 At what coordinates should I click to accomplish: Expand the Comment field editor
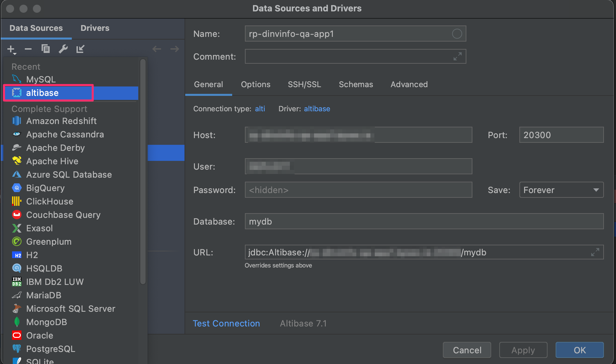point(458,56)
